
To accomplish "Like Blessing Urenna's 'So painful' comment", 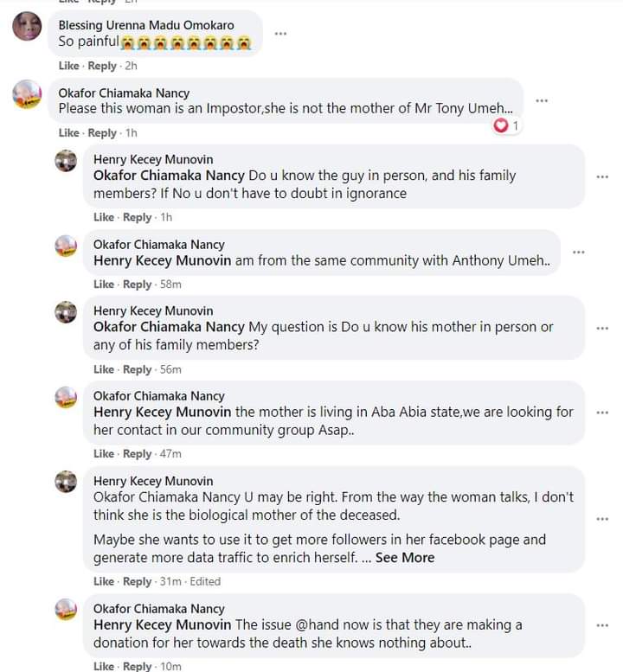I will click(68, 66).
